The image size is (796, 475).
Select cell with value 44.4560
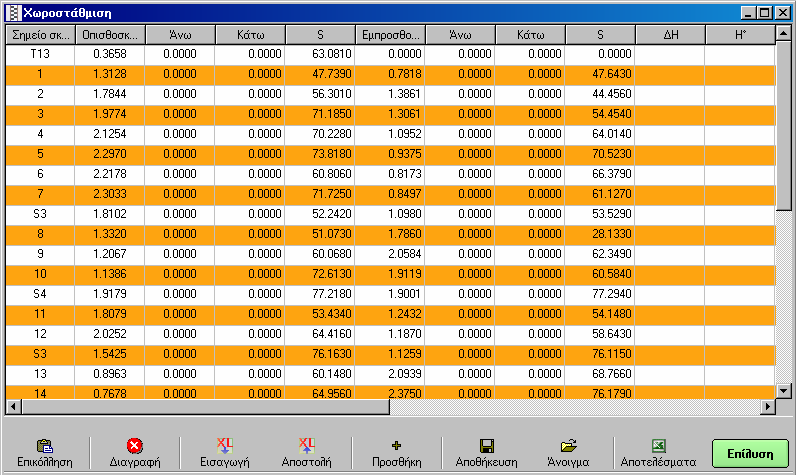[x=601, y=94]
